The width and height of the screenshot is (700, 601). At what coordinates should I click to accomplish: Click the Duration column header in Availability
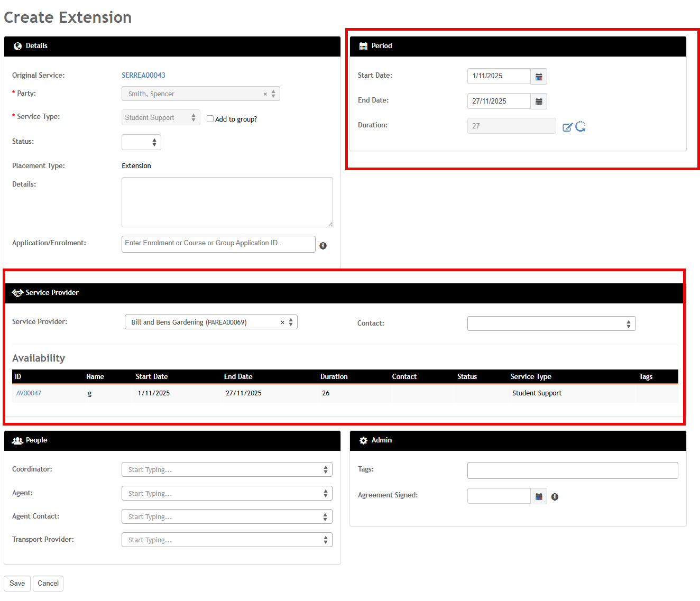coord(334,377)
